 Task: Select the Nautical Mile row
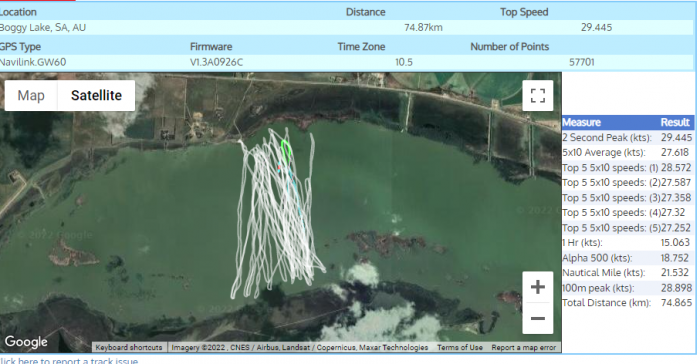[x=628, y=273]
